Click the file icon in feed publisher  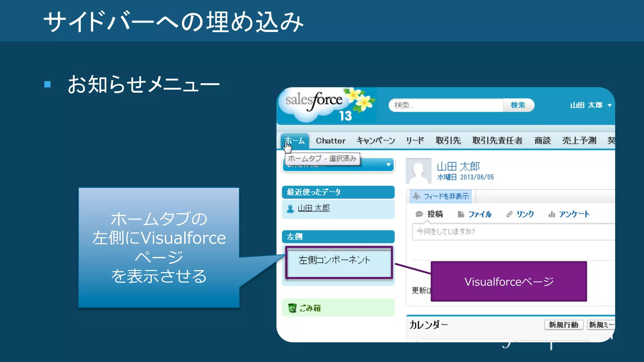(x=461, y=214)
